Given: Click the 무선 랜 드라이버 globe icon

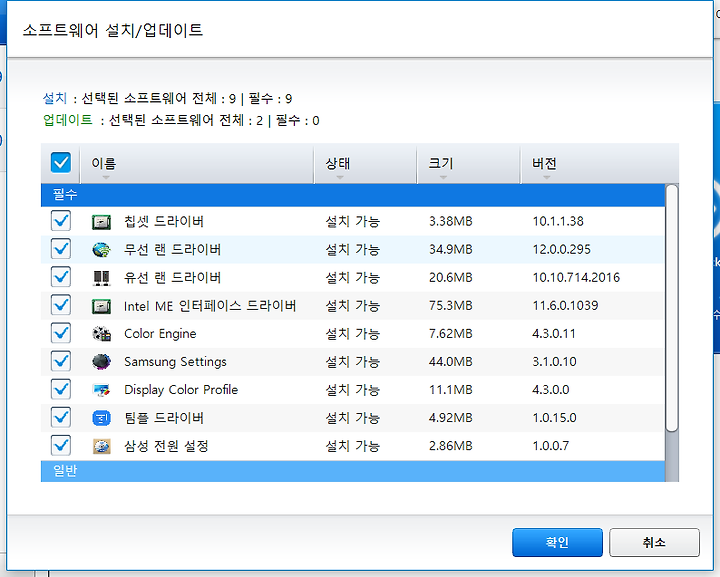Looking at the screenshot, I should click(101, 250).
